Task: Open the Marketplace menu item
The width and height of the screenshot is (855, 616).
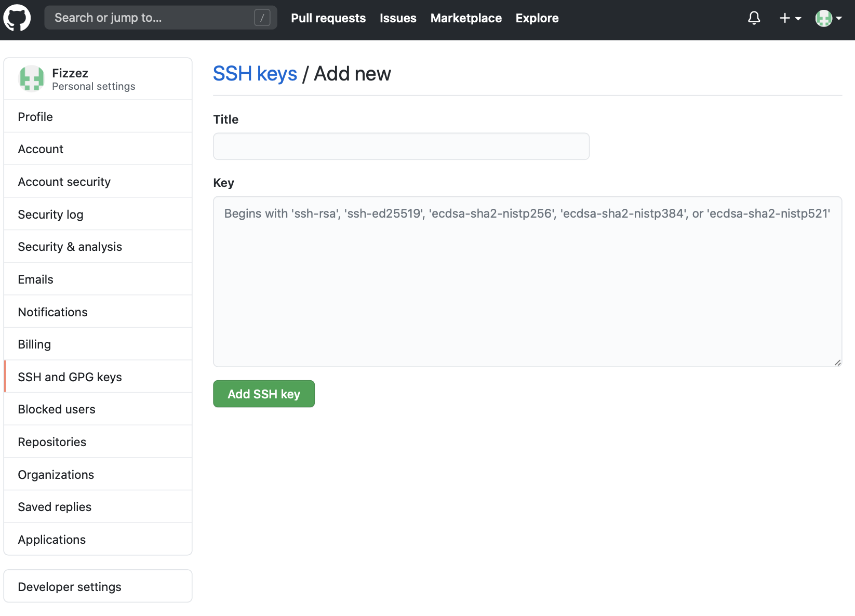Action: click(x=466, y=18)
